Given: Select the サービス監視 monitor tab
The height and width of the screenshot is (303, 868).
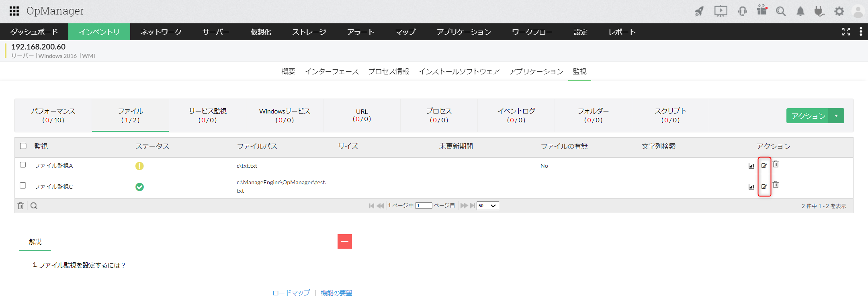Looking at the screenshot, I should [208, 115].
